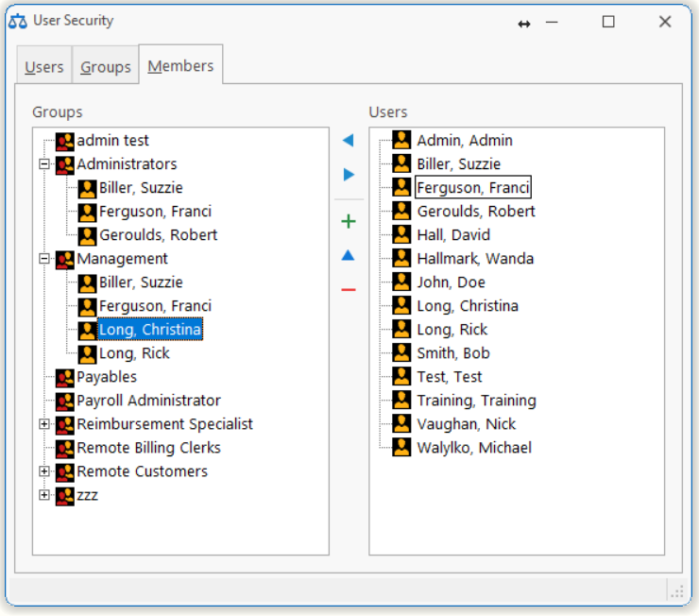Select Walylko, Michael in Users list

point(473,448)
